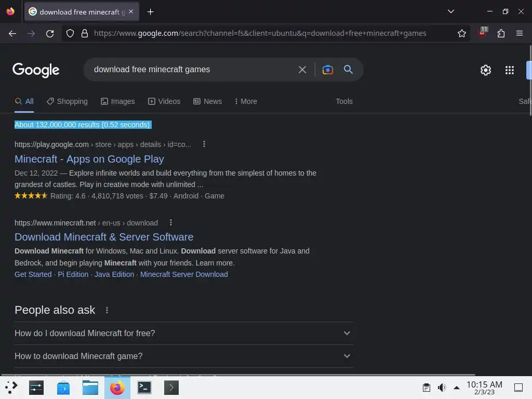Viewport: 532px width, 399px height.
Task: Open a new browser tab
Action: [150, 12]
